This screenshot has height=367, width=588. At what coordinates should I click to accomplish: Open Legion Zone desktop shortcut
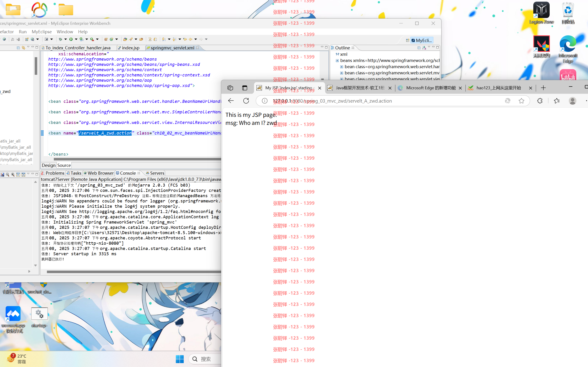[541, 13]
